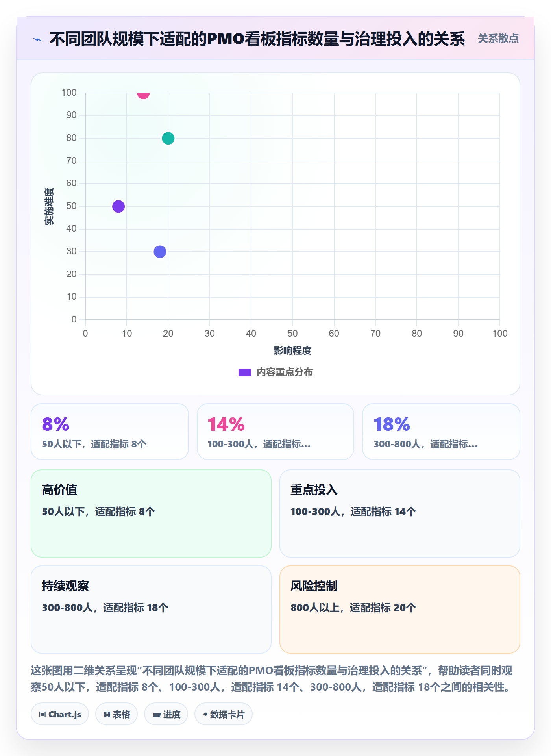Click the 内容重点分布 legend label
The height and width of the screenshot is (756, 551).
(x=285, y=372)
